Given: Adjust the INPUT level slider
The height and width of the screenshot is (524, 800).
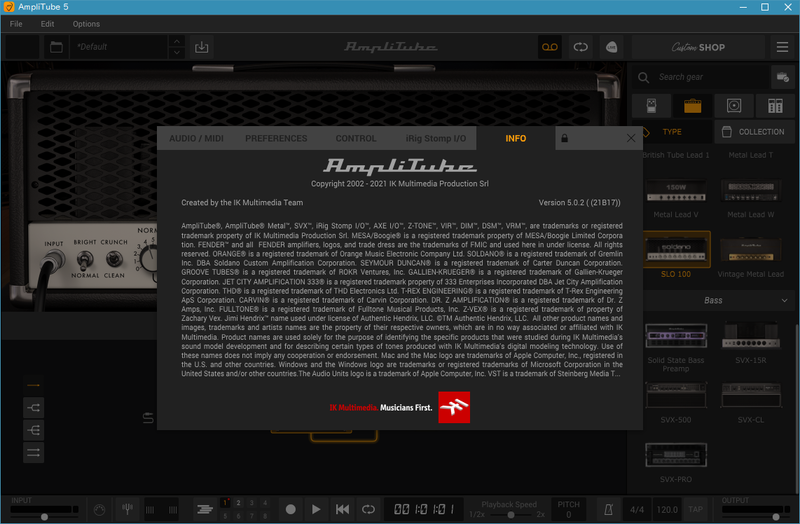Looking at the screenshot, I should tap(44, 517).
